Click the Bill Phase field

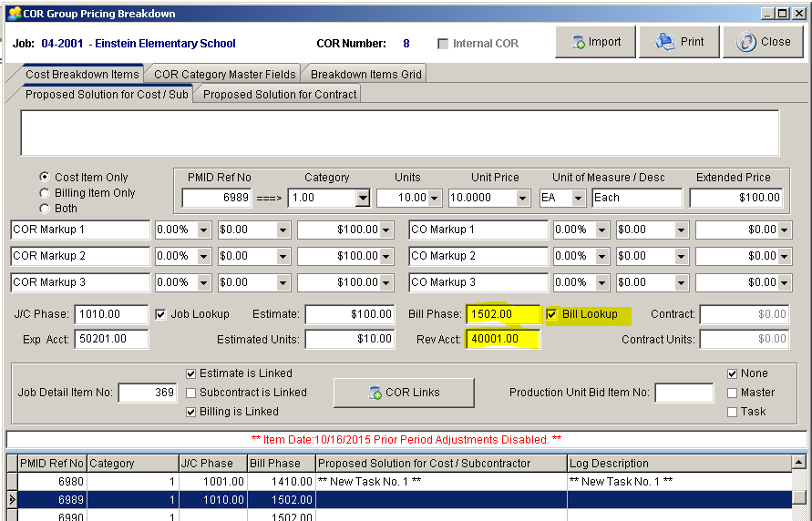(503, 314)
